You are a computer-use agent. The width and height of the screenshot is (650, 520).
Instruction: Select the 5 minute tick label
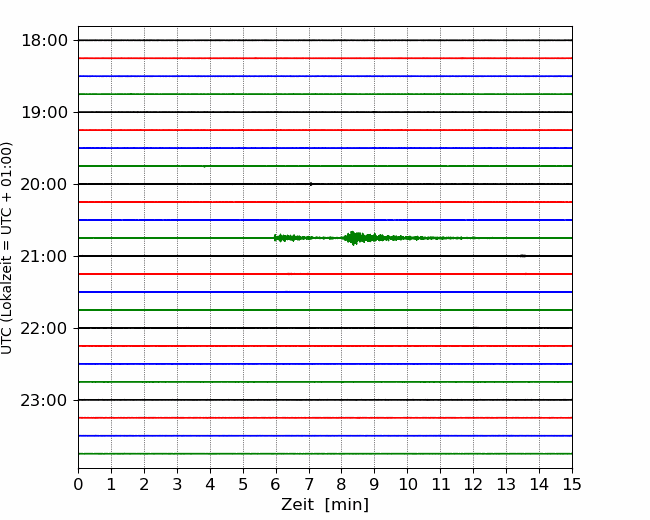click(243, 485)
